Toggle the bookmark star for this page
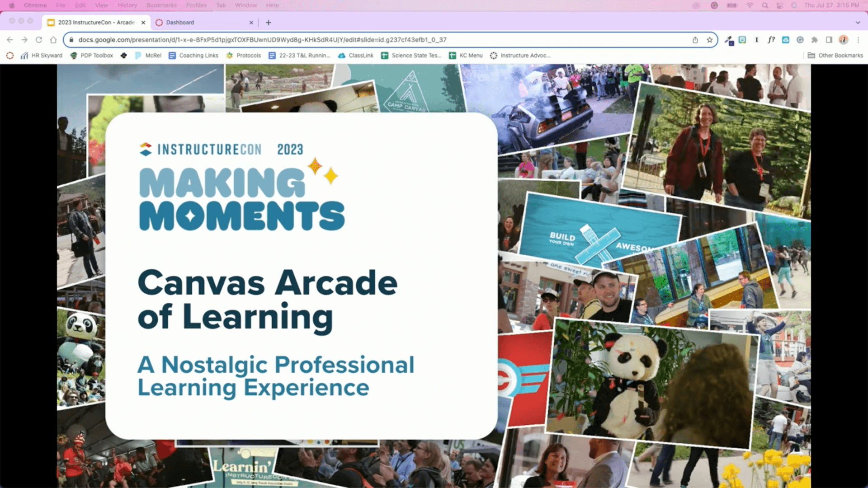This screenshot has height=488, width=868. pos(710,40)
